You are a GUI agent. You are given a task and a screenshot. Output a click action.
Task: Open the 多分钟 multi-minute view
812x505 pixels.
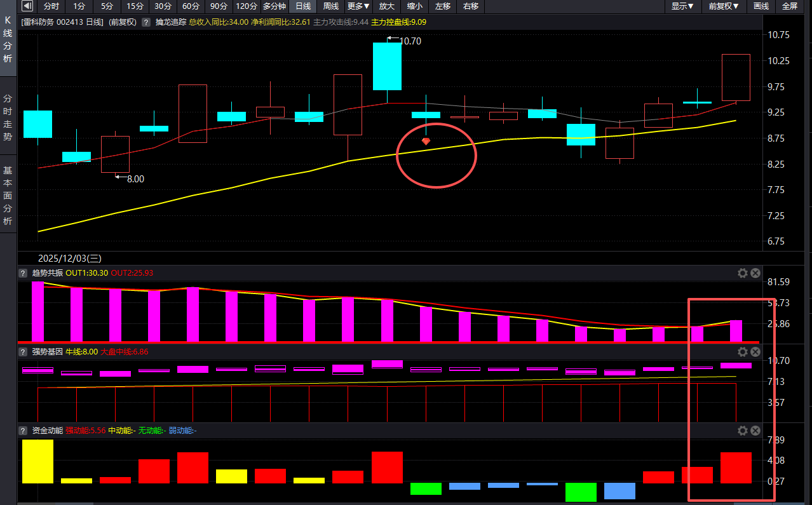click(x=274, y=6)
